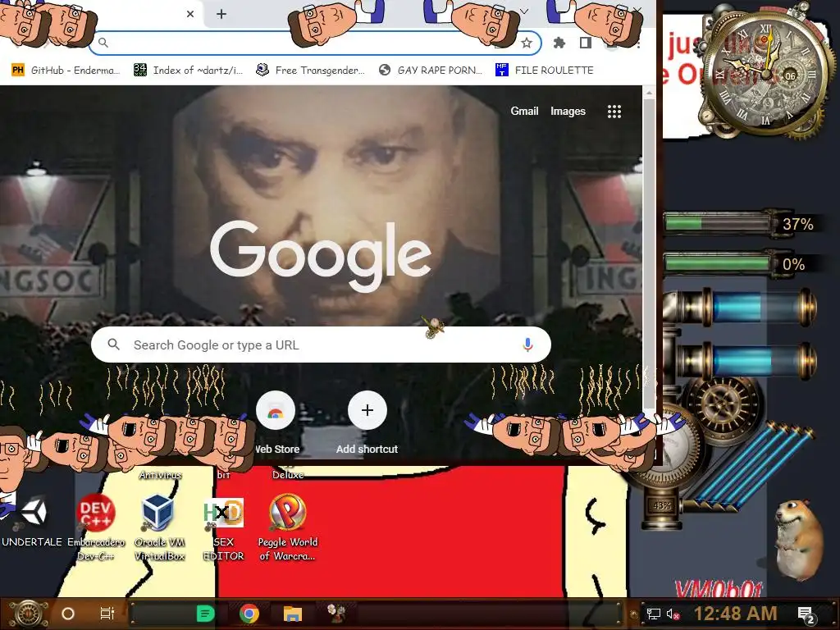
Task: Open the FILE ROULETTE bookmark
Action: coord(545,71)
